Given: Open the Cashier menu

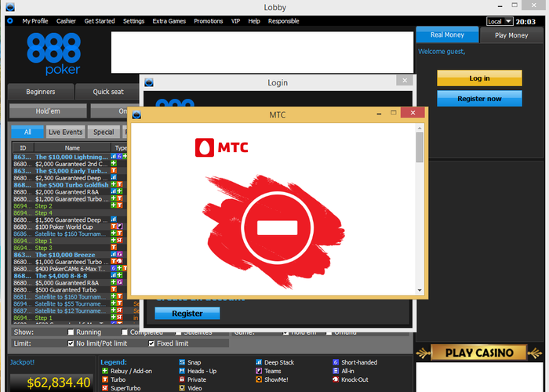Looking at the screenshot, I should tap(66, 21).
